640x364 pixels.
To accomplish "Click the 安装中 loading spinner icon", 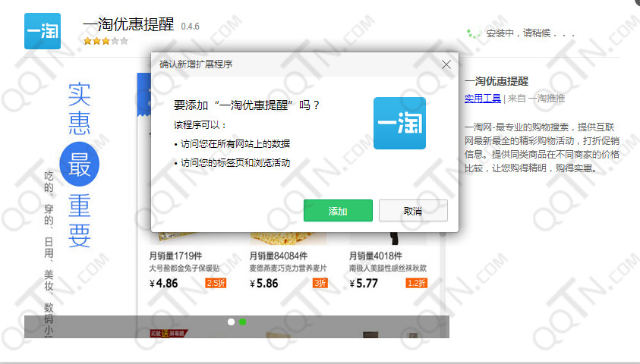I will (x=474, y=33).
